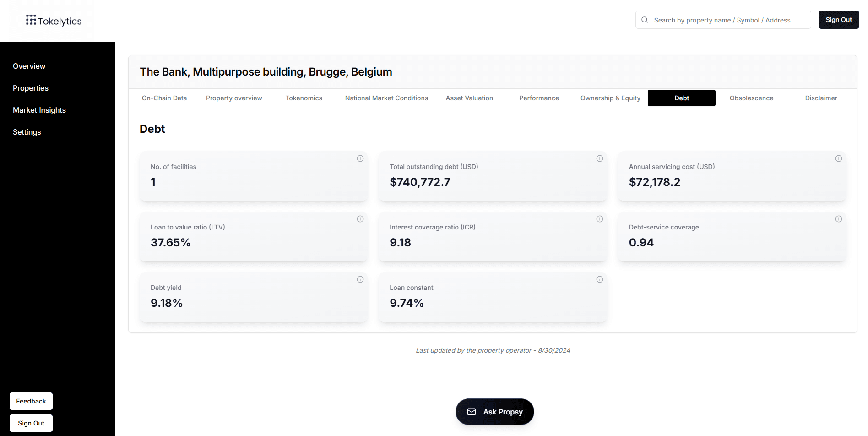Switch to the Tokenomics tab
The image size is (868, 436).
(304, 98)
